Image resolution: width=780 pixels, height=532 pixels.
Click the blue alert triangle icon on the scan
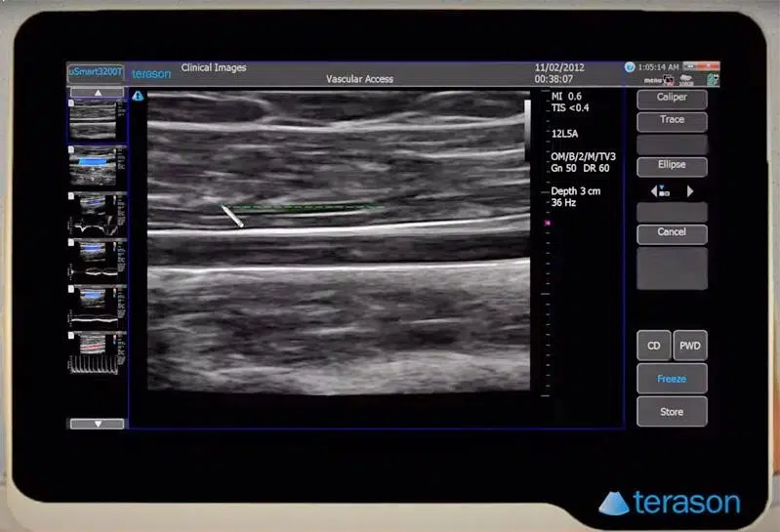138,96
